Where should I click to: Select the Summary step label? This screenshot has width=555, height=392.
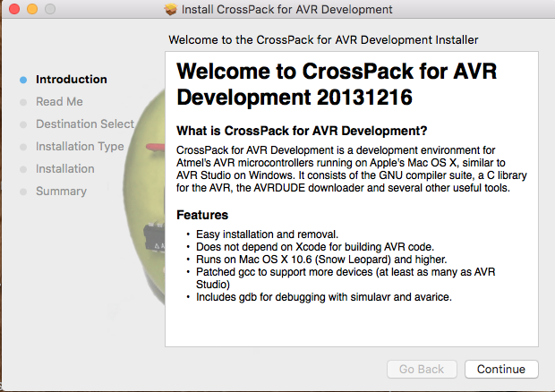[x=61, y=191]
